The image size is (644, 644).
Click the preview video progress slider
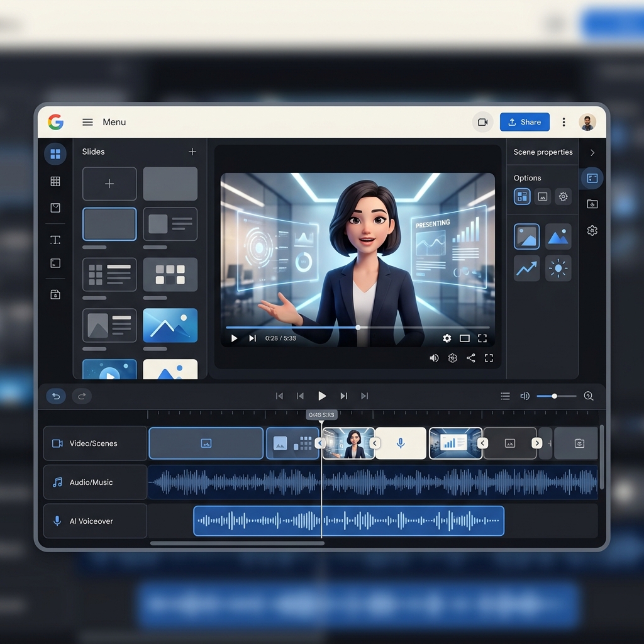pos(357,327)
